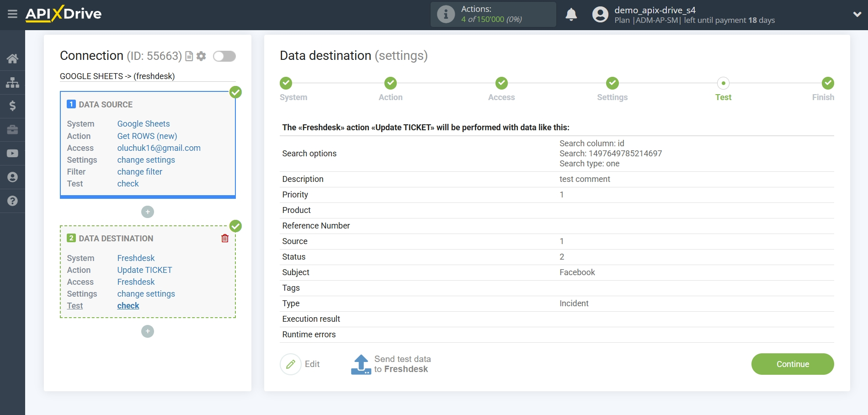868x415 pixels.
Task: Open the briefcase sidebar icon
Action: (12, 130)
